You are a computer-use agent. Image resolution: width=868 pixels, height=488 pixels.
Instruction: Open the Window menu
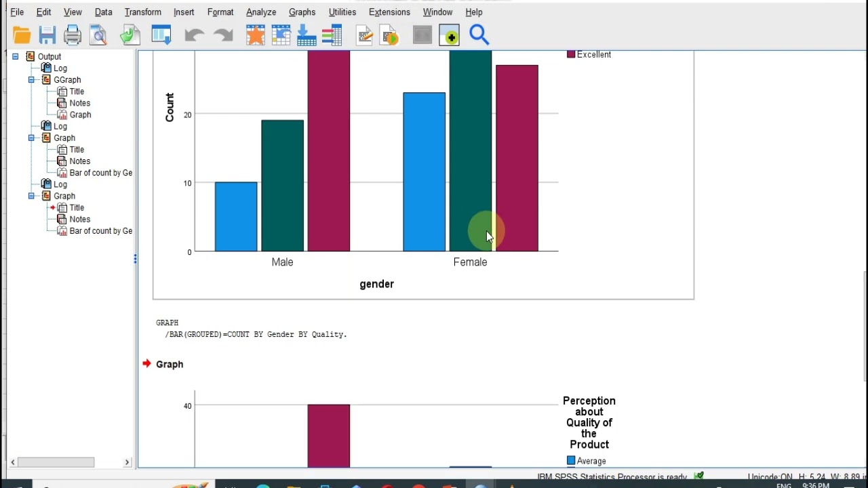coord(437,12)
